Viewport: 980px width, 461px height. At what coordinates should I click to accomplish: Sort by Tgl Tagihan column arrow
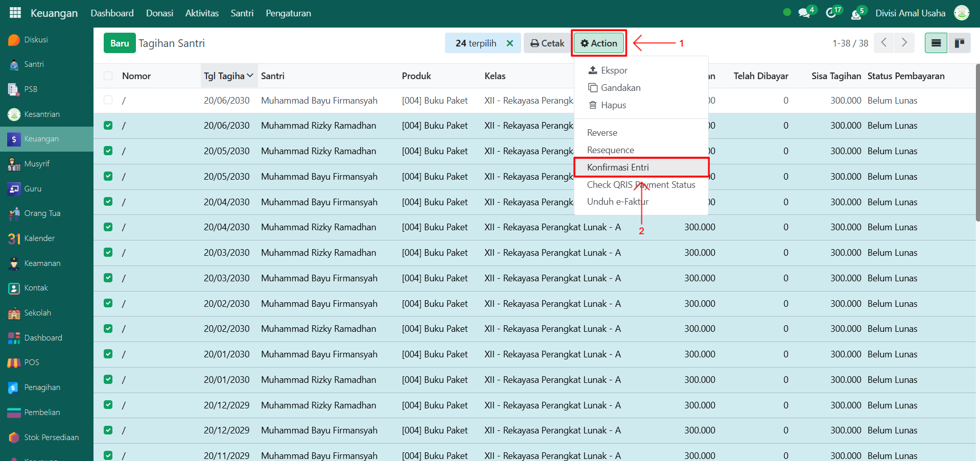[x=250, y=76]
